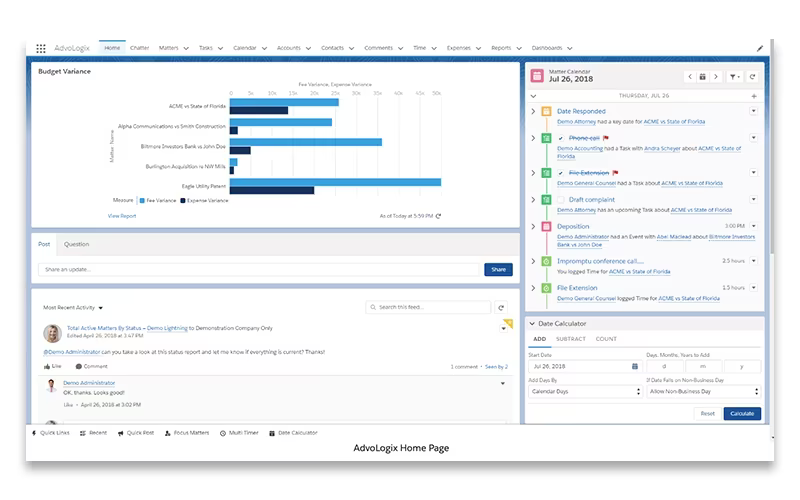Screen dimensions: 800x500
Task: Open the Abel Maclead contact link
Action: 674,237
